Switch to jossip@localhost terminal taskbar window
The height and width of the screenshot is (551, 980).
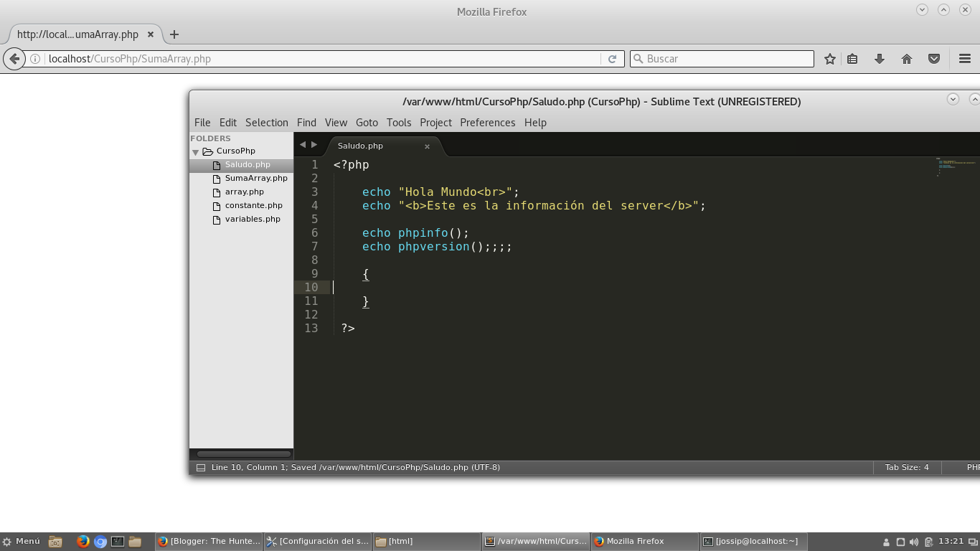pos(754,542)
